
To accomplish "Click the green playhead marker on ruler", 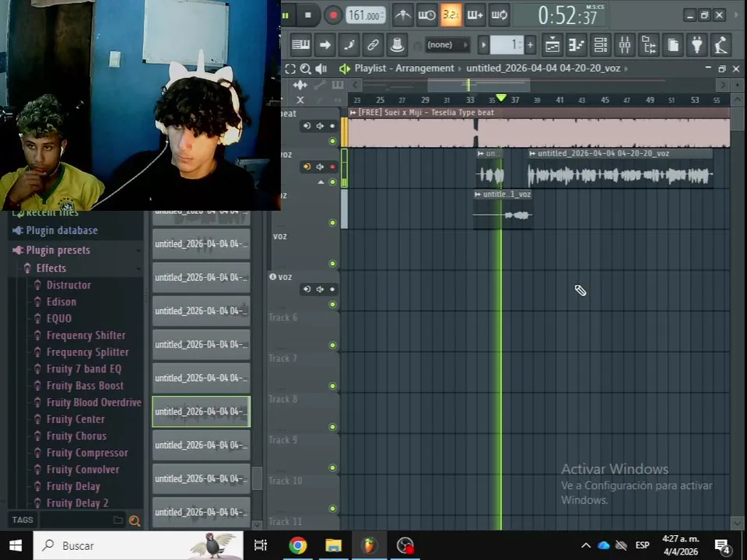I will [x=500, y=98].
